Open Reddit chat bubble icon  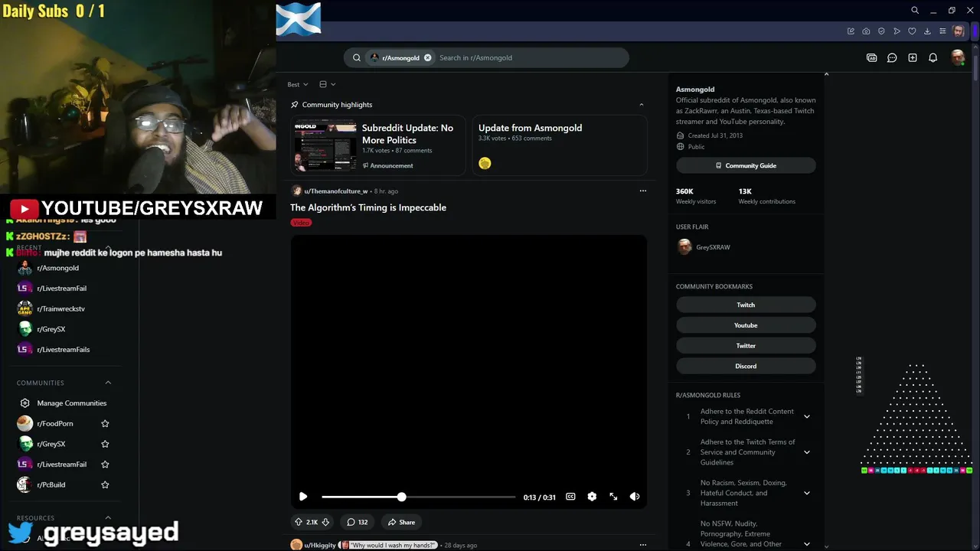pyautogui.click(x=892, y=57)
